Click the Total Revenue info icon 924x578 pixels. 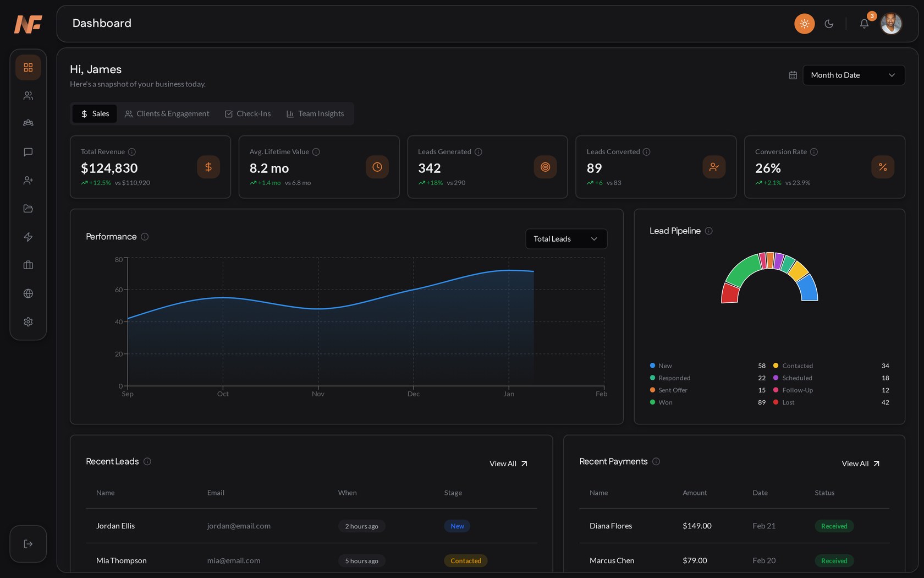pyautogui.click(x=132, y=152)
